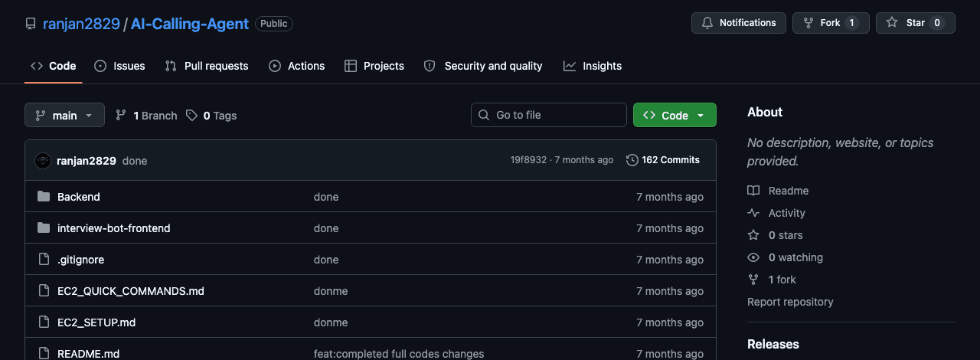
Task: Open the Pull requests tab
Action: click(x=207, y=66)
